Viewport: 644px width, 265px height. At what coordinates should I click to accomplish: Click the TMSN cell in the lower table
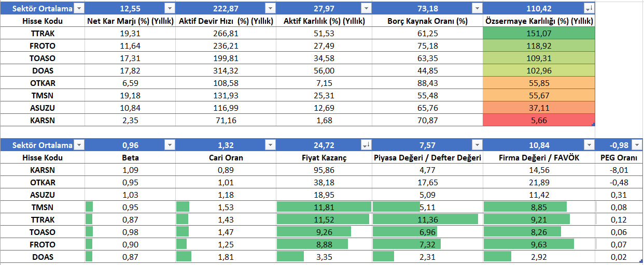pos(43,207)
